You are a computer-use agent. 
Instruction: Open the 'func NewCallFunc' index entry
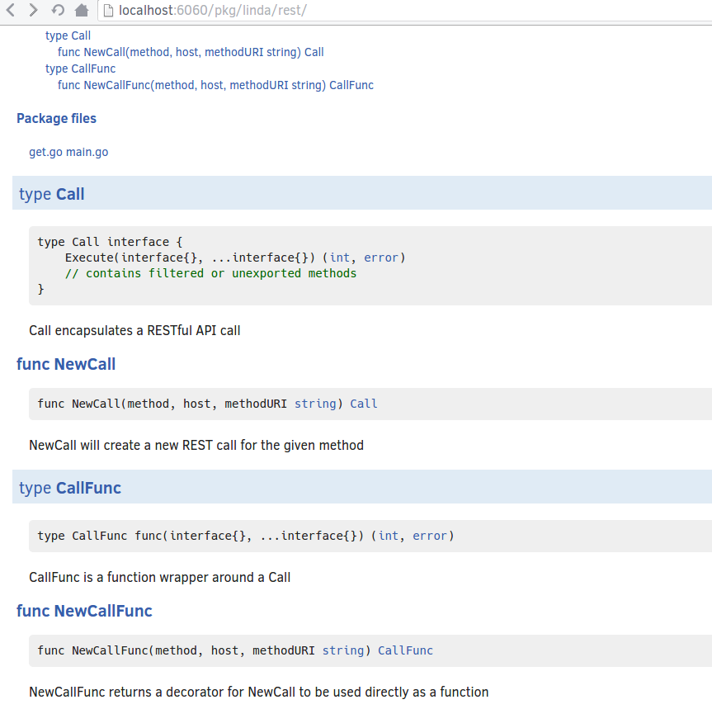coord(215,86)
